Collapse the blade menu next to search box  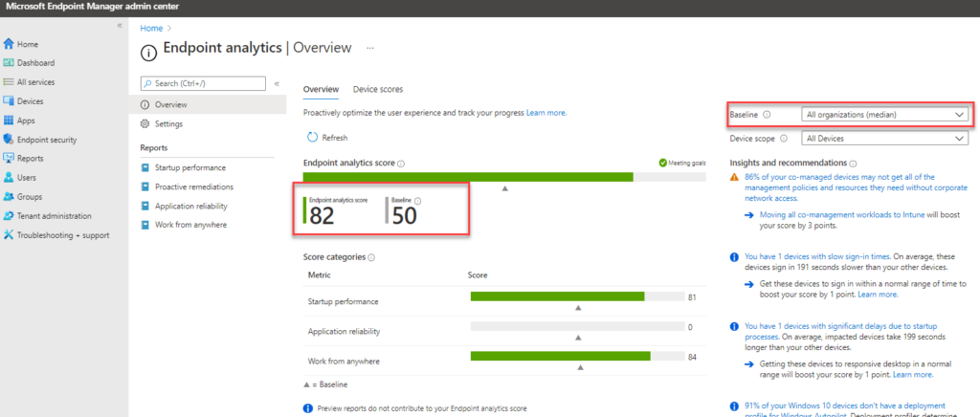click(277, 83)
